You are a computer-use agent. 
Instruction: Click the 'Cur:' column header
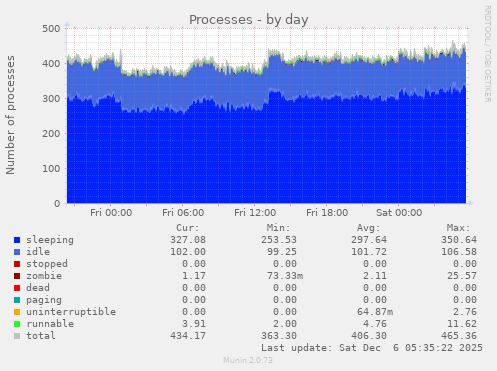click(188, 228)
